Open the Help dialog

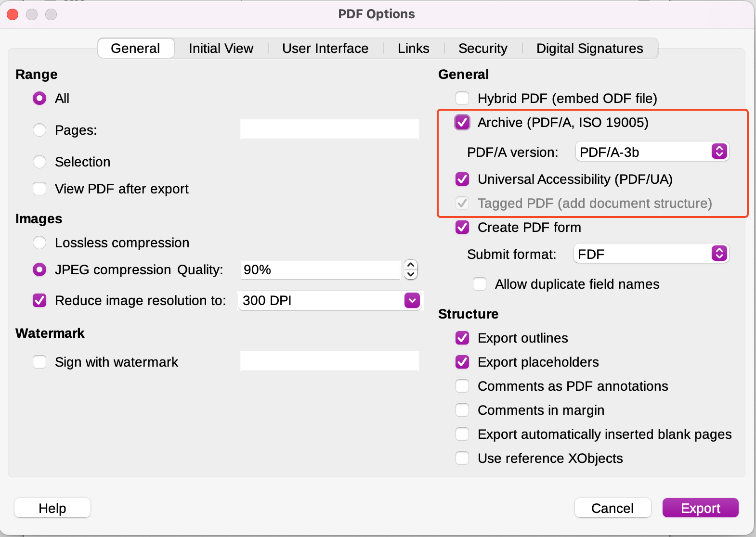52,508
